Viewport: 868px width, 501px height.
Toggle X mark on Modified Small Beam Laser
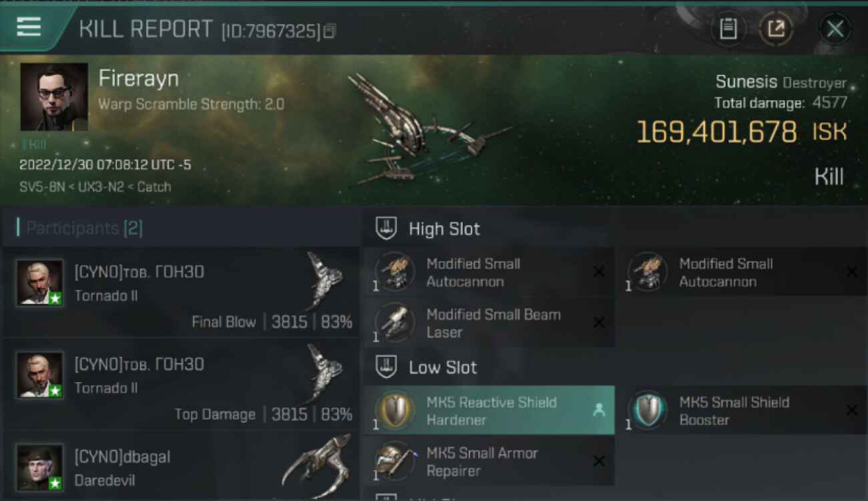pos(599,323)
